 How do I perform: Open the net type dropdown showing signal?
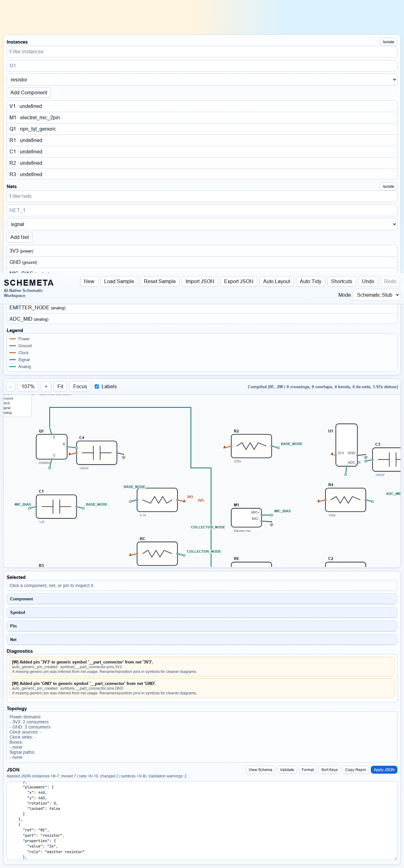(x=202, y=224)
